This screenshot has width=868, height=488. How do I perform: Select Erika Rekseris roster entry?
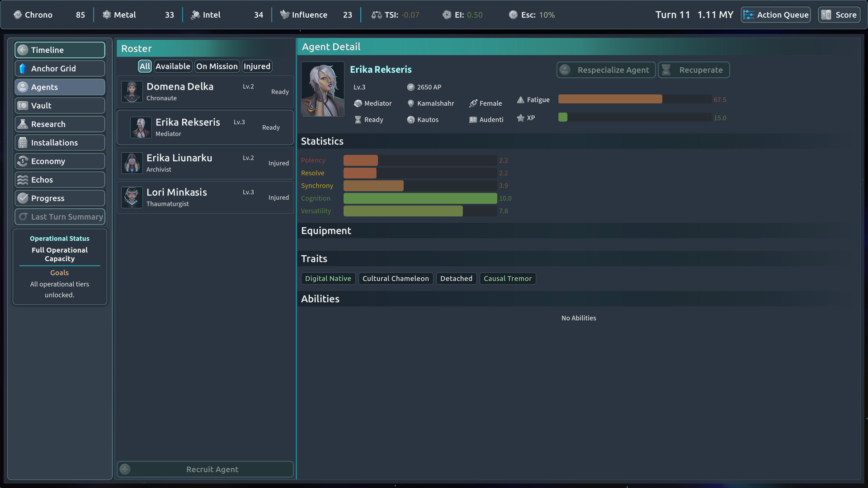point(205,127)
